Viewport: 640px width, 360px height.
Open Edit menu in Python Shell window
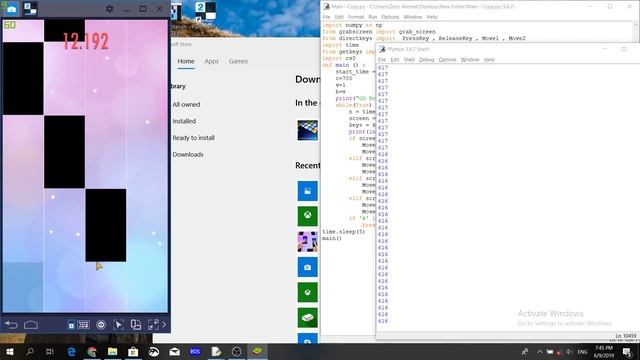395,60
